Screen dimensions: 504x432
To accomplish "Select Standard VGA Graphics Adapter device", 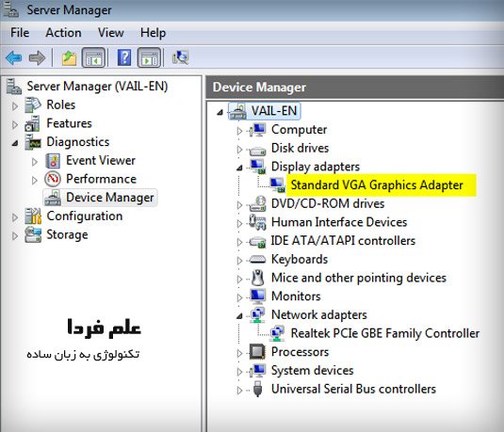I will (377, 185).
